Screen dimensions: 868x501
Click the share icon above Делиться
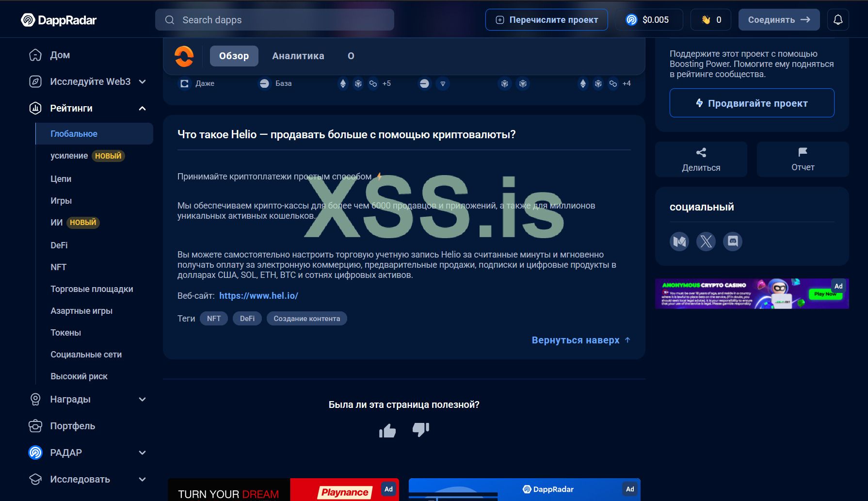click(x=701, y=152)
